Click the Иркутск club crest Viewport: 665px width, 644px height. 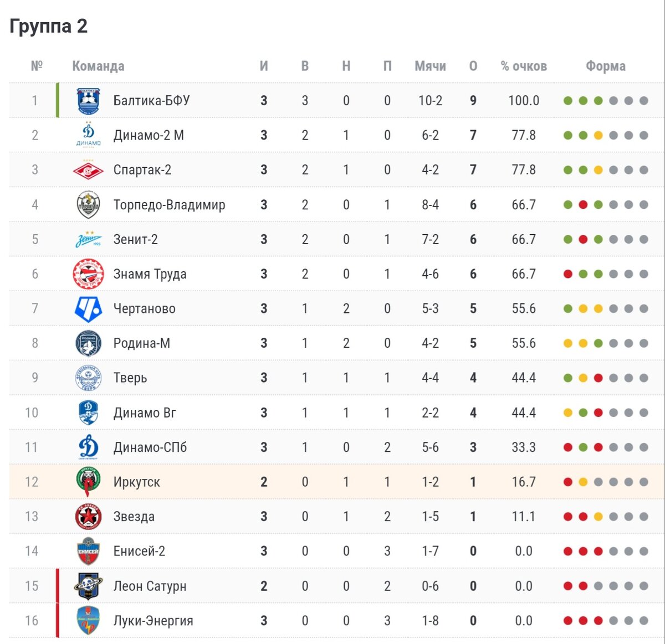coord(88,482)
